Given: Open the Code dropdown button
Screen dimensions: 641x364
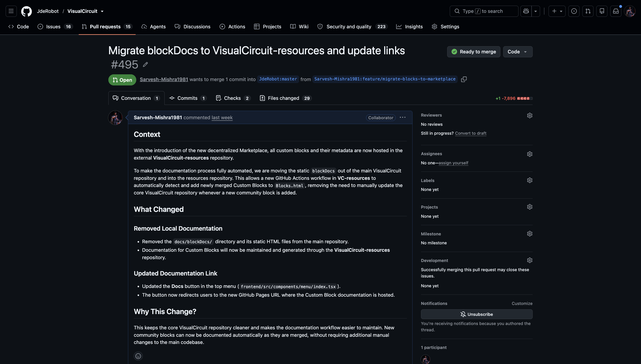Looking at the screenshot, I should 518,52.
